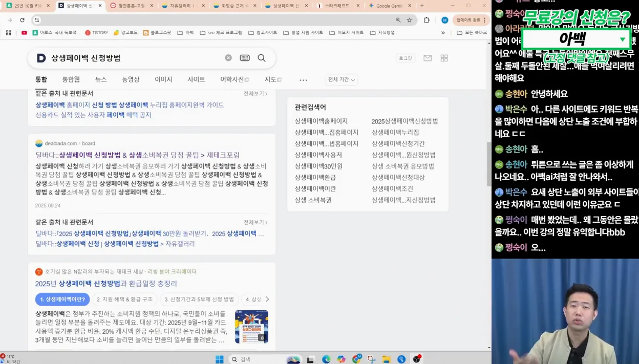The image size is (639, 364).
Task: Open the 이모지 사이트 bookmark folder
Action: click(x=347, y=32)
